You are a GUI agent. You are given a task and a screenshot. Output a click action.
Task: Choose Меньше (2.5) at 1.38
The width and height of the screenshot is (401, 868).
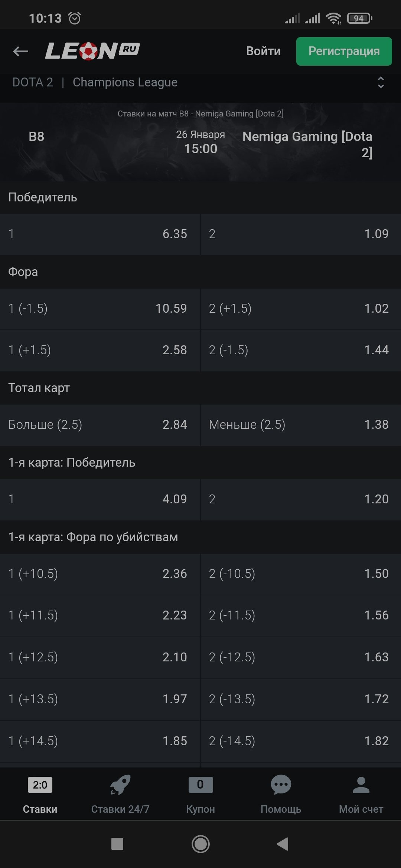[x=301, y=425]
